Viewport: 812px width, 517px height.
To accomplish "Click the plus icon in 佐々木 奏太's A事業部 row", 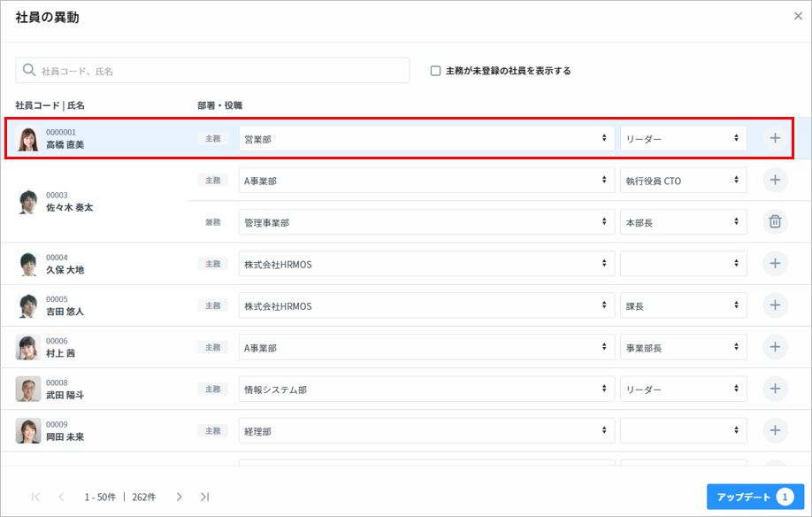I will [x=775, y=180].
